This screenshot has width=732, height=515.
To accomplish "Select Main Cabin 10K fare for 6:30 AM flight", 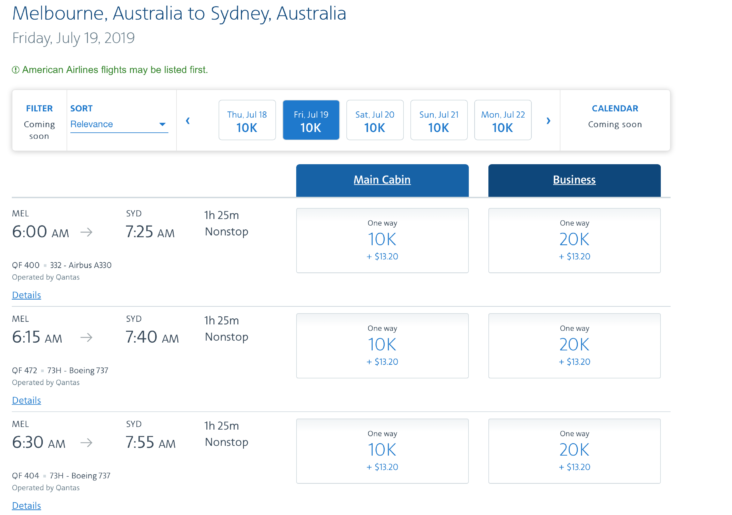I will 382,450.
